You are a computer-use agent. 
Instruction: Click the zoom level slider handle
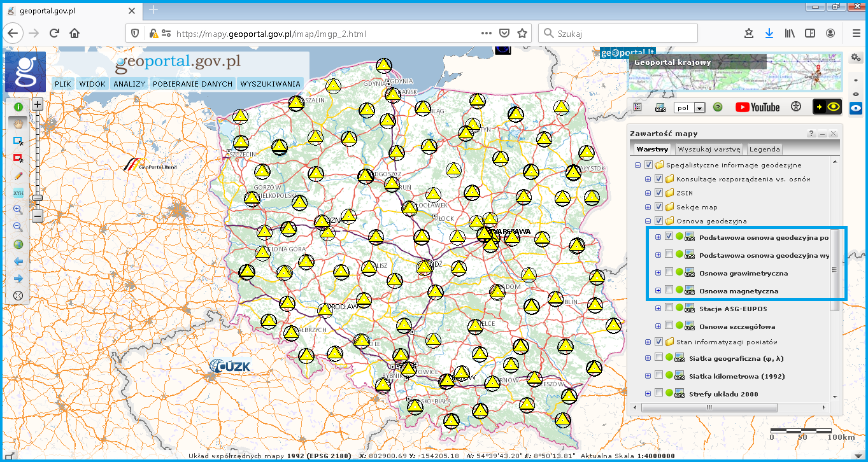38,198
